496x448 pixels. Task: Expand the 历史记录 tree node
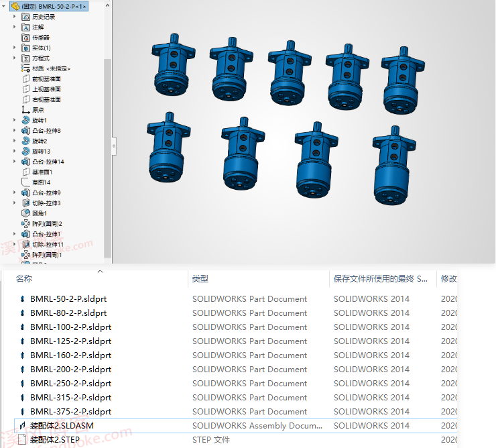tap(14, 17)
